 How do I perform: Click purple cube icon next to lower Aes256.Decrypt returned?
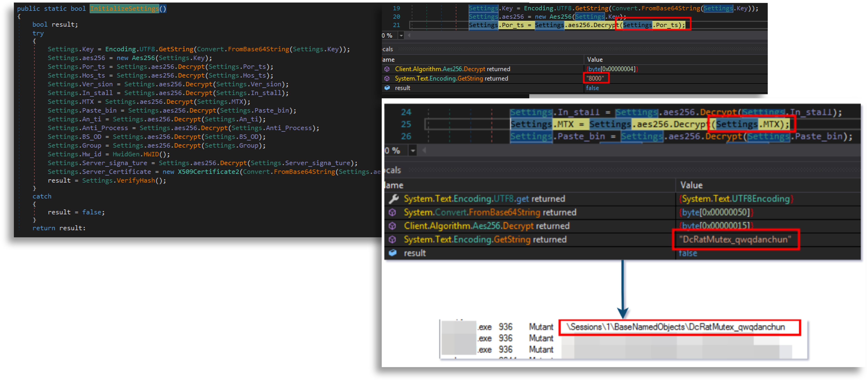click(x=392, y=226)
